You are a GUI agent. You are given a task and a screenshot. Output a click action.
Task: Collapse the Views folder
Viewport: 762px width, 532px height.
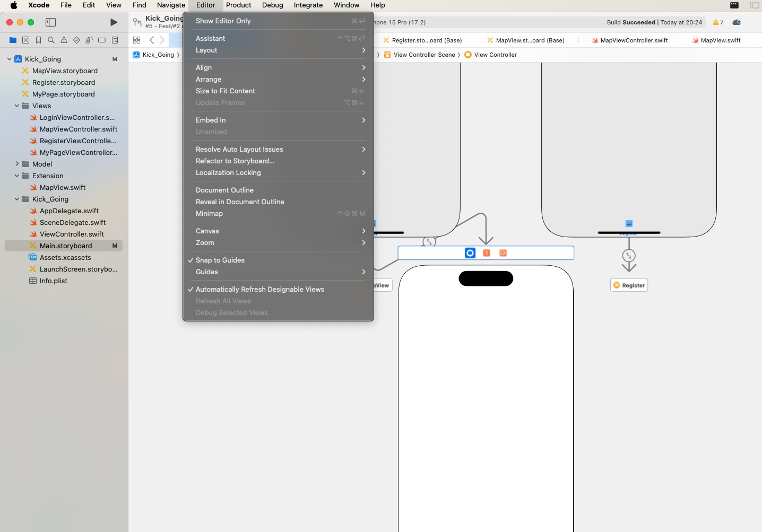[x=17, y=106]
